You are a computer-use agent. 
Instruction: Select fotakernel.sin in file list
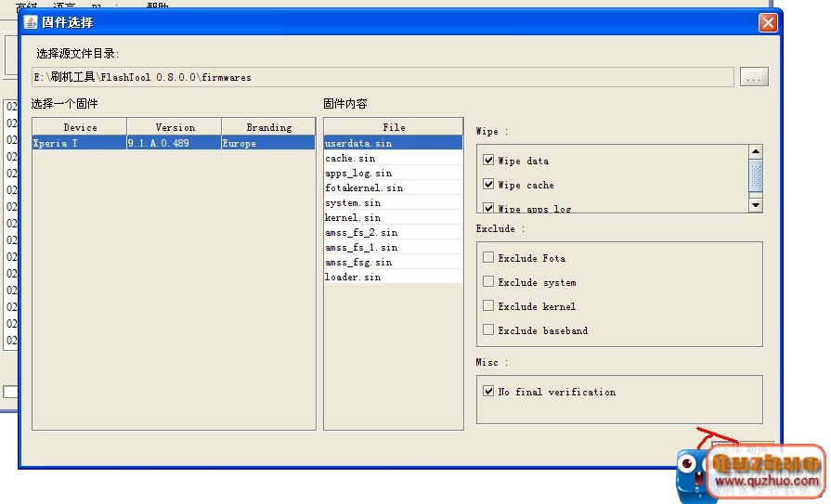click(x=394, y=187)
